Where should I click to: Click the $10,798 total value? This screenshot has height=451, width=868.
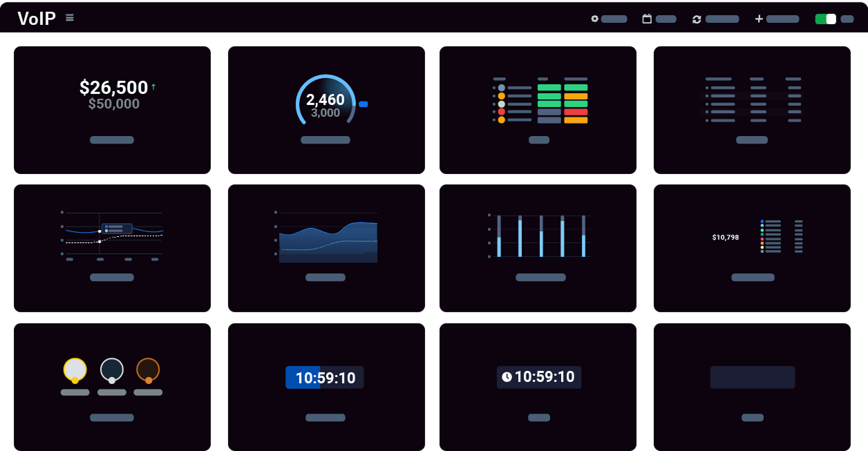726,237
